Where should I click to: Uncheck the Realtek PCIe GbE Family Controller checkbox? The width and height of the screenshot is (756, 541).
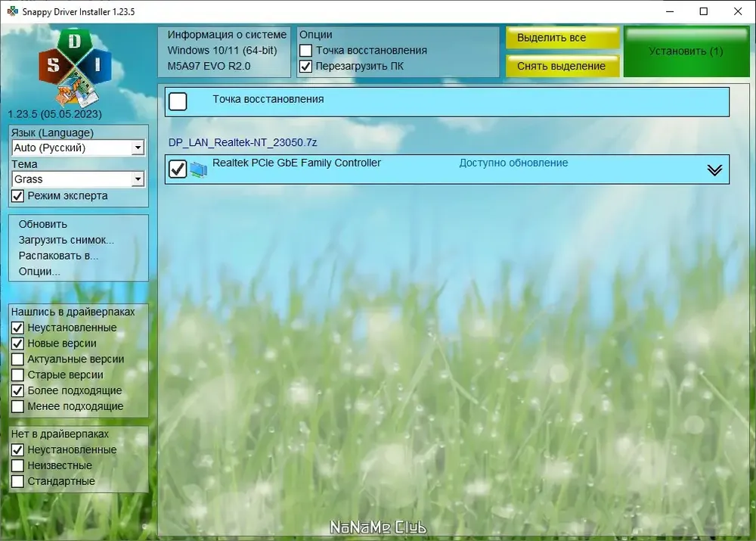point(178,169)
